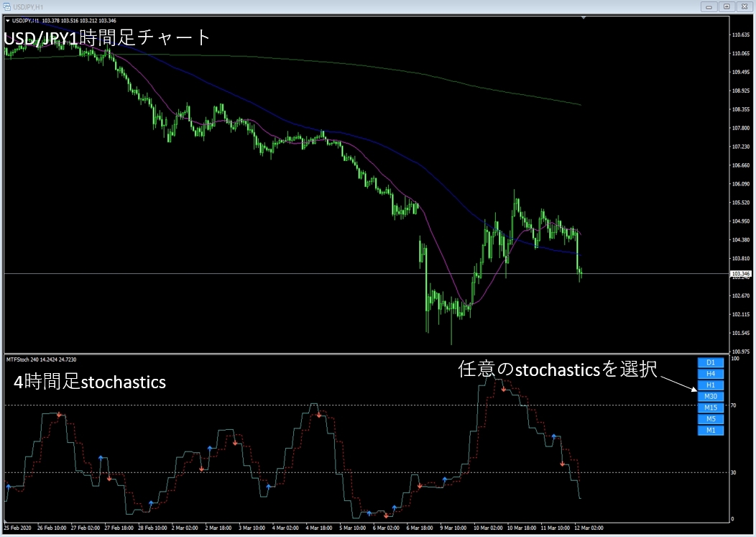Screen dimensions: 756x537
Task: Click the 110.635 price scale value
Action: [741, 35]
